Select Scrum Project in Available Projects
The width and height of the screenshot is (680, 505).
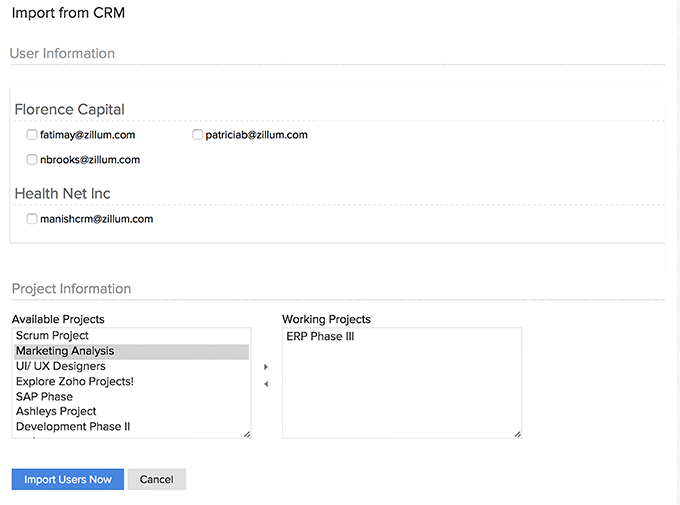pos(53,336)
